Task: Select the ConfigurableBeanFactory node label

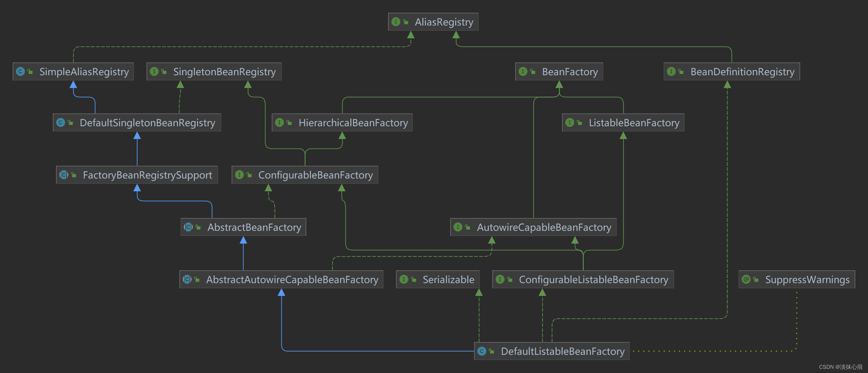Action: [x=315, y=175]
